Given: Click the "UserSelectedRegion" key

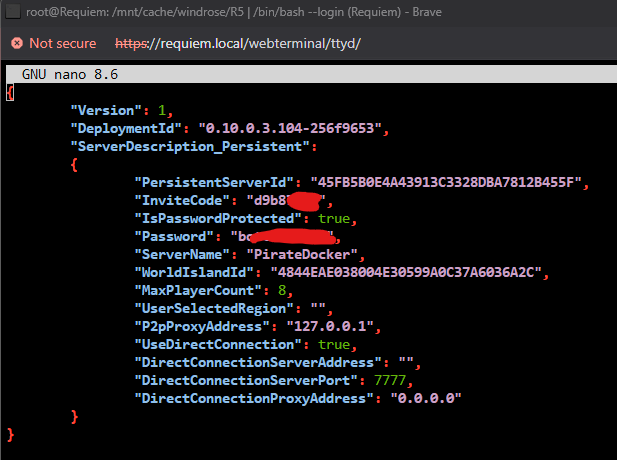Looking at the screenshot, I should [214, 309].
